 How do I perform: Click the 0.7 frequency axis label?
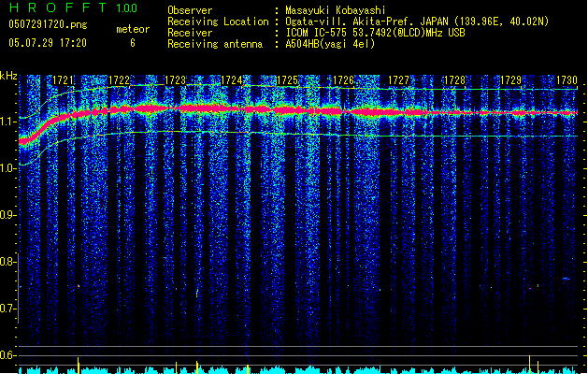tap(7, 309)
